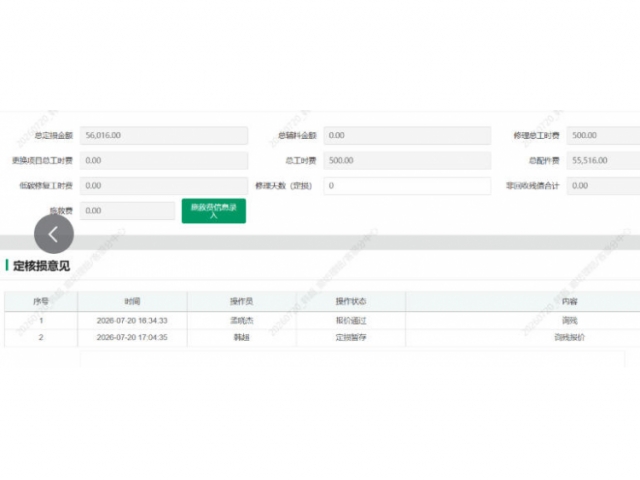Click the 修理总工时费 field showing 500.00
640x480 pixels.
[603, 136]
